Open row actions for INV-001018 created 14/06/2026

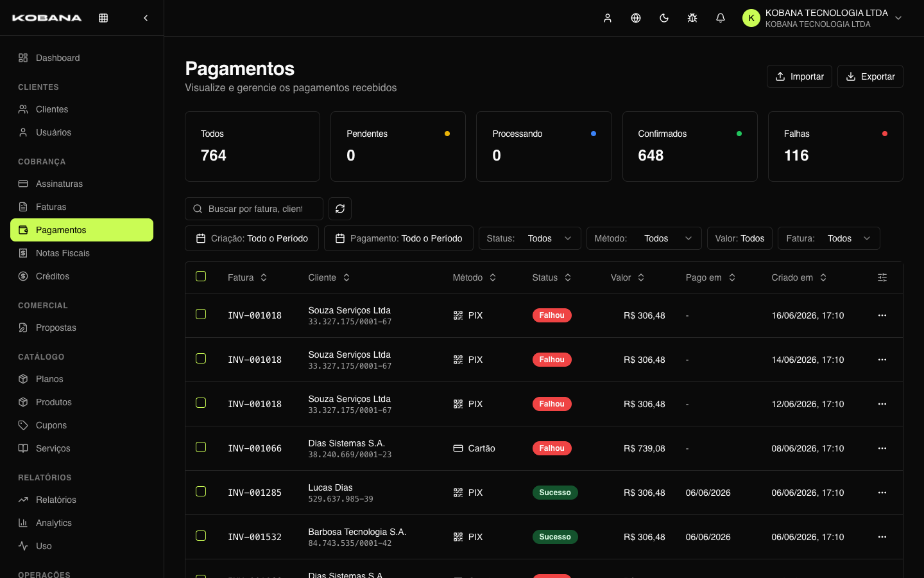tap(882, 360)
